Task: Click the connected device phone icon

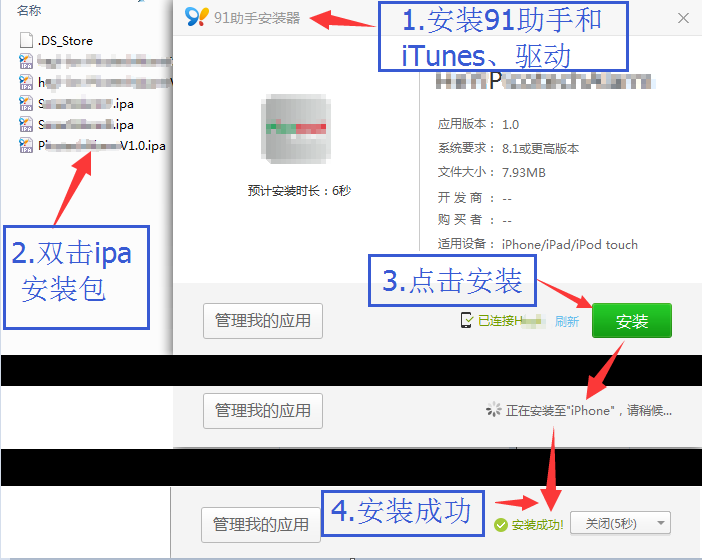Action: [467, 321]
